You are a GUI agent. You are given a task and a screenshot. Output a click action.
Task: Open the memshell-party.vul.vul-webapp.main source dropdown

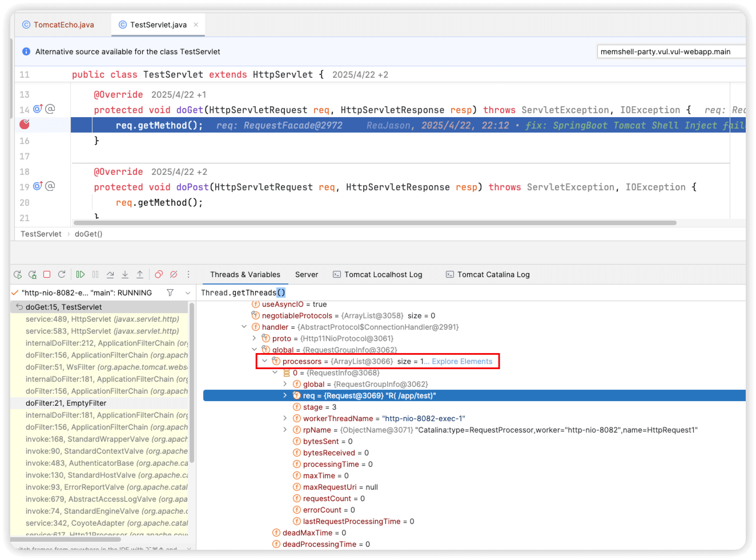coord(671,51)
